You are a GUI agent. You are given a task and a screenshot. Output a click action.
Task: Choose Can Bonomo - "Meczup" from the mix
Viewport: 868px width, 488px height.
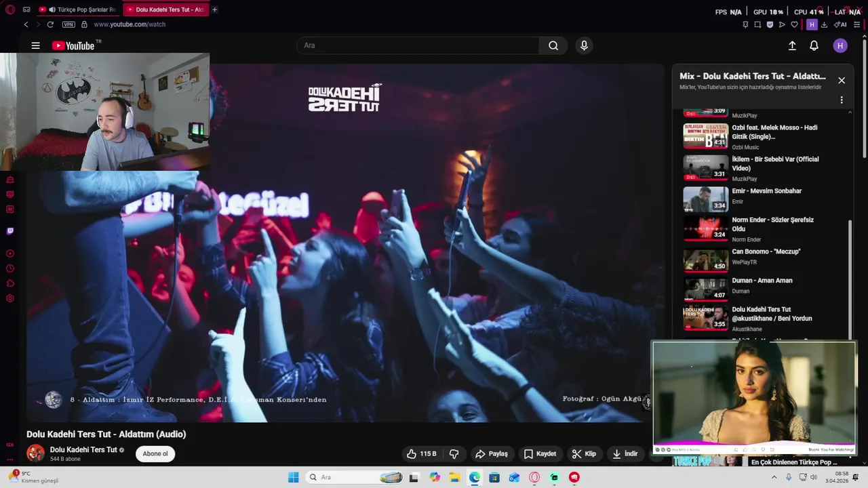pos(765,260)
